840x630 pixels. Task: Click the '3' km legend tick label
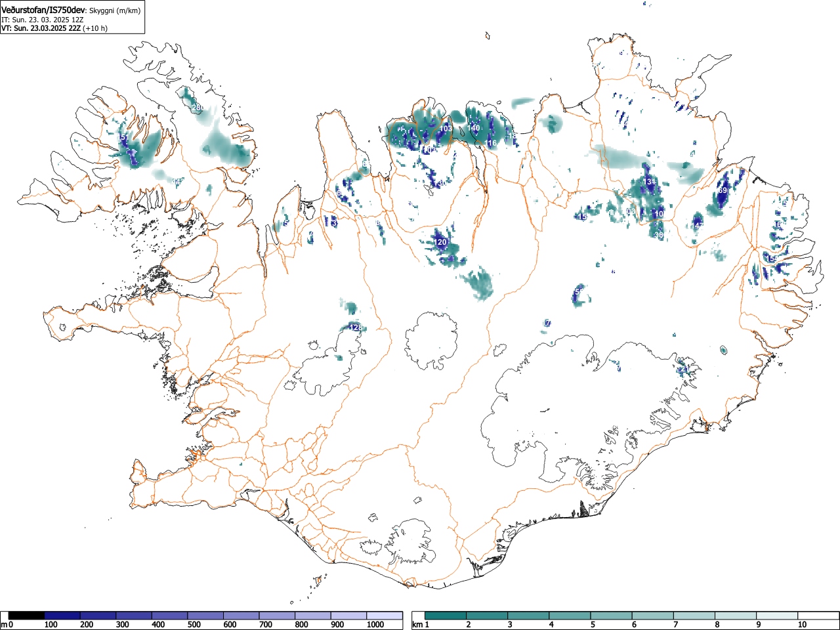(x=509, y=625)
